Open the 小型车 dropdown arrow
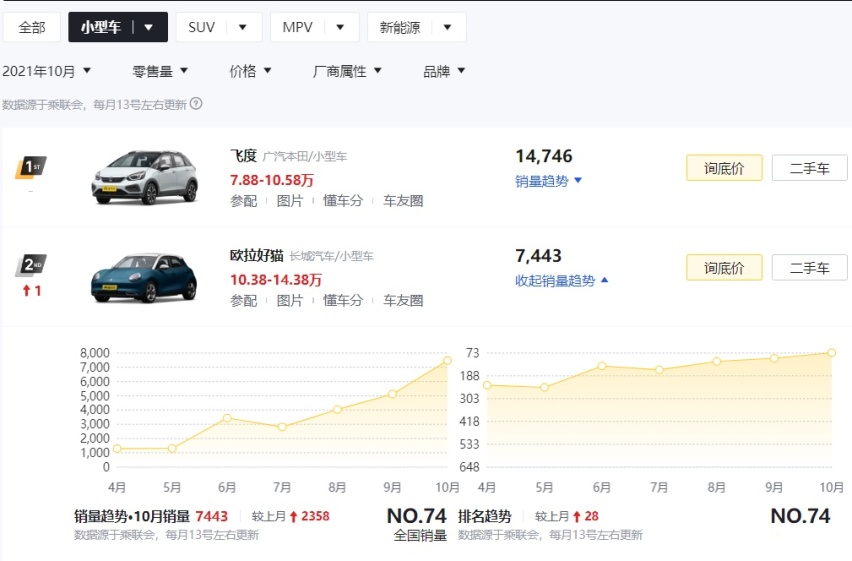Image resolution: width=852 pixels, height=561 pixels. pos(148,27)
